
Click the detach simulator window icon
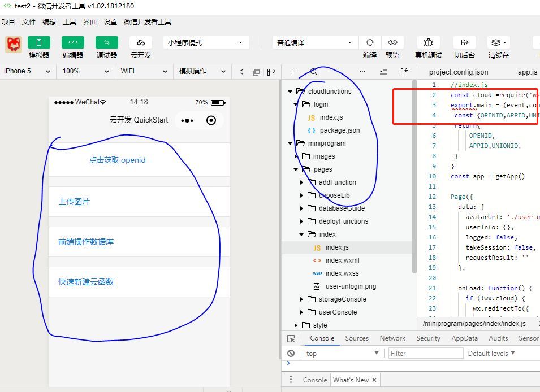pos(256,72)
